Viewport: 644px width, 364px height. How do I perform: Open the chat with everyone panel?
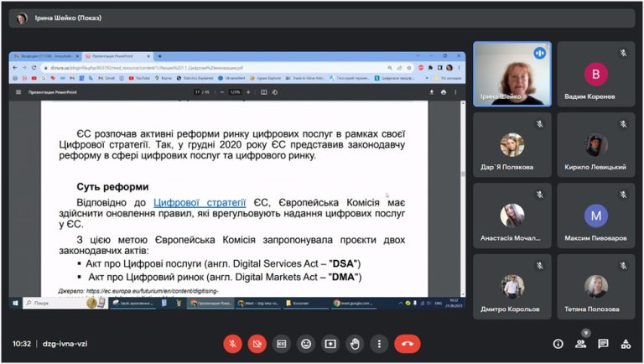pos(603,344)
